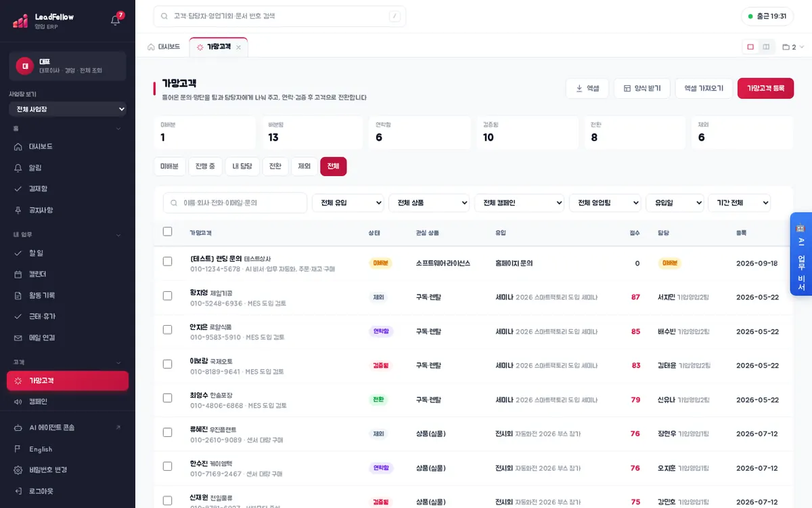Open 결재함 in the sidebar
This screenshot has width=812, height=508.
click(x=68, y=189)
